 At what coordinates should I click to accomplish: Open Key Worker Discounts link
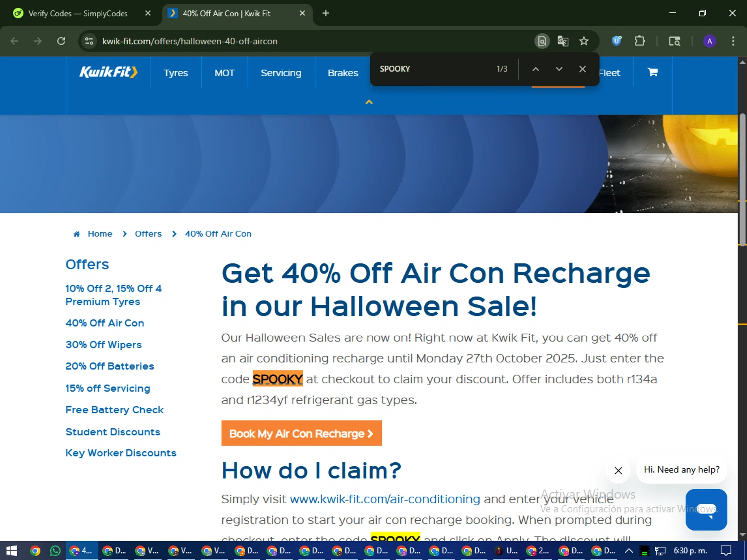click(x=121, y=453)
